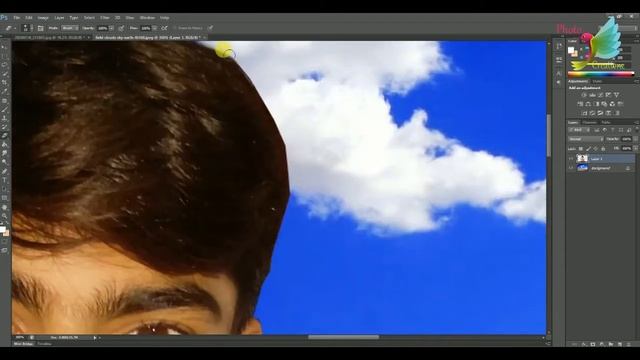Hide Layer 1 using eye icon
This screenshot has width=640, height=360.
coord(571,158)
